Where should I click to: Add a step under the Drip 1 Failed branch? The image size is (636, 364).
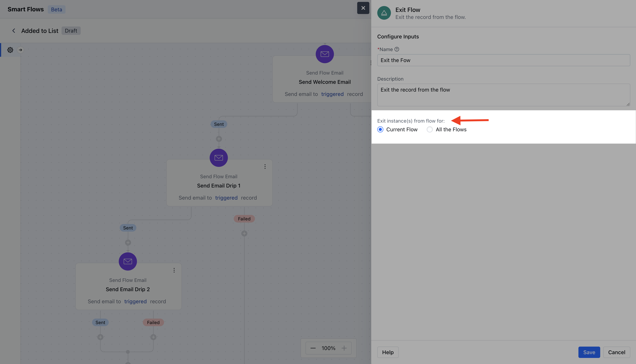coord(244,233)
